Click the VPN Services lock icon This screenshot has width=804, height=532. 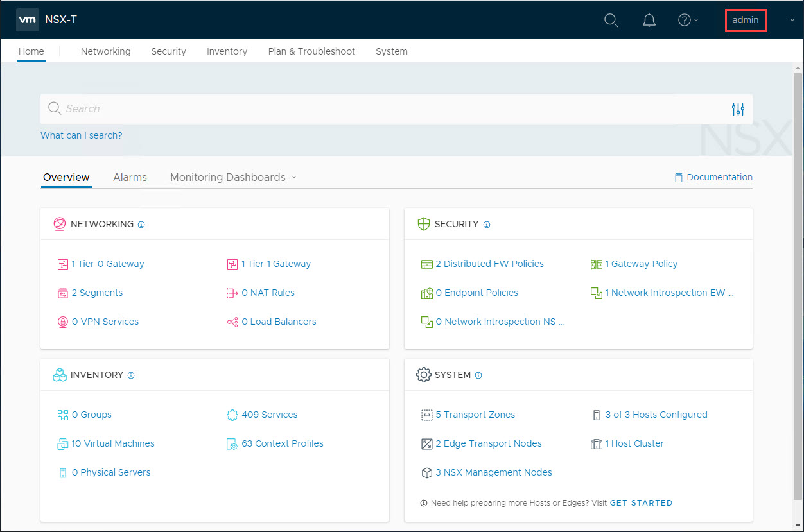point(62,322)
